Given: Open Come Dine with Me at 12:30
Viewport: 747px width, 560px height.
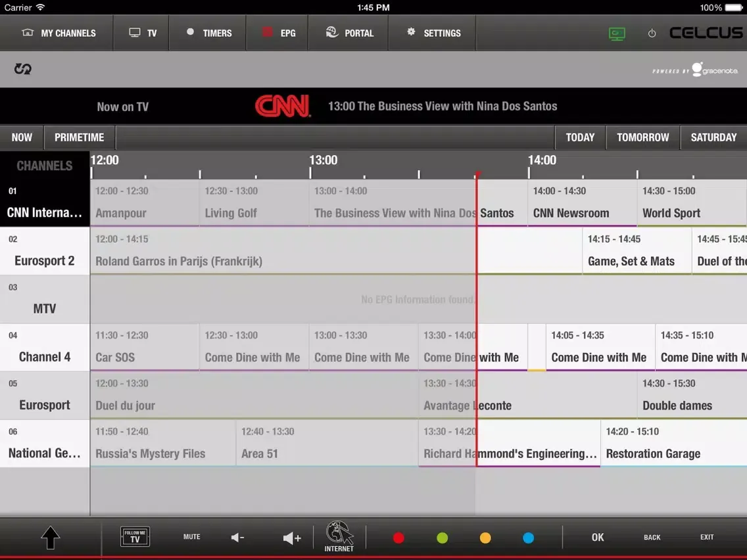Looking at the screenshot, I should coord(254,347).
